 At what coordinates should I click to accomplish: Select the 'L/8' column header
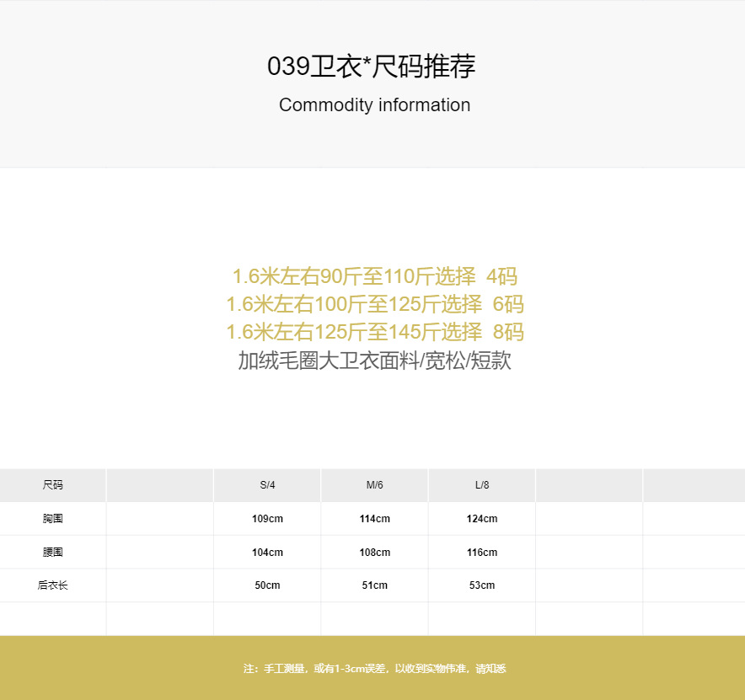482,485
